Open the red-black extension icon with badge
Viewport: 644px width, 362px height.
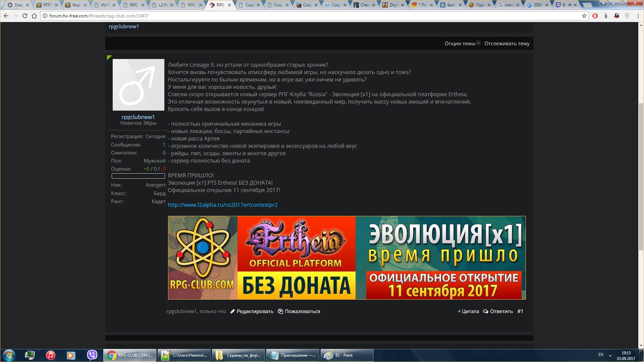pos(616,16)
